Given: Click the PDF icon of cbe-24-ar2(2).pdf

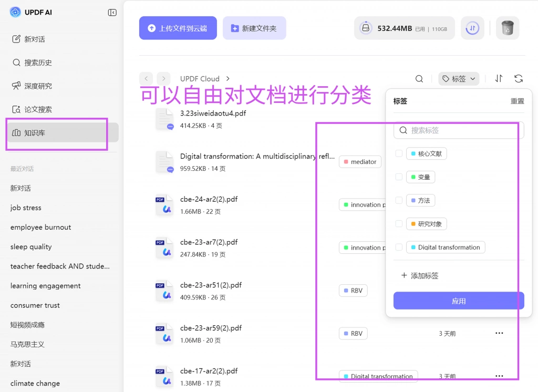Looking at the screenshot, I should pos(164,205).
